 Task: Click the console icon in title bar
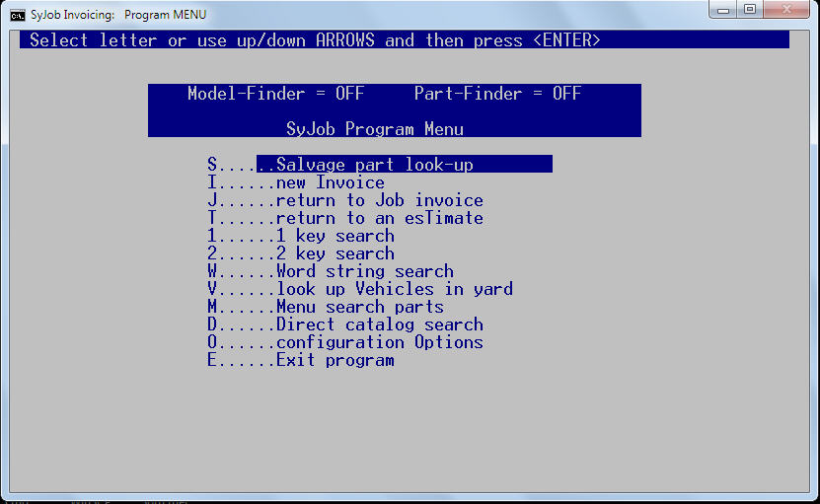click(17, 15)
